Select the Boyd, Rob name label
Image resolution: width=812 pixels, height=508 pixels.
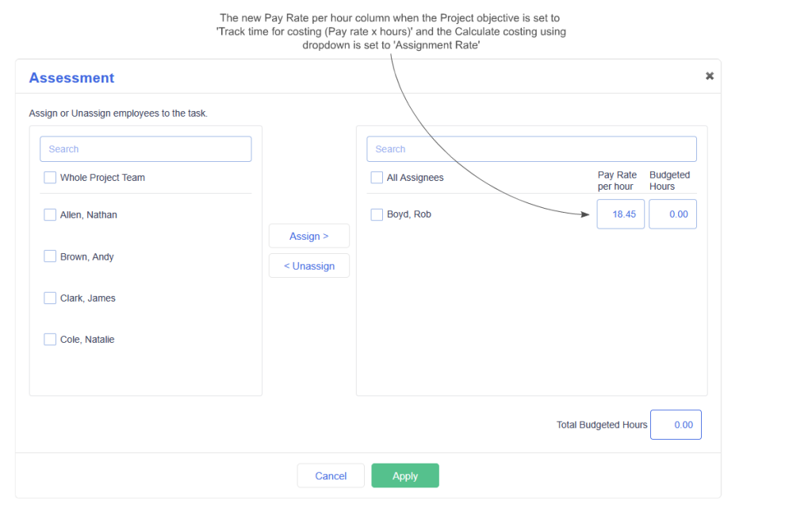[x=409, y=214]
